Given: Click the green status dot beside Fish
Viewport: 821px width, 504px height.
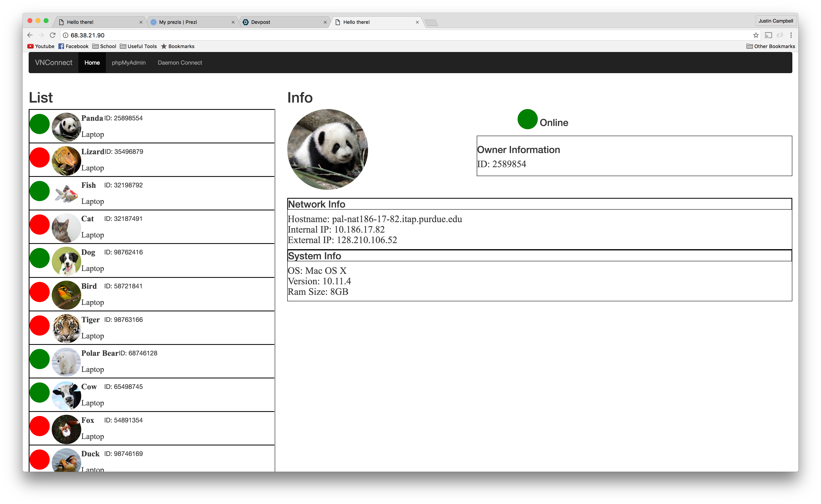Looking at the screenshot, I should (40, 191).
